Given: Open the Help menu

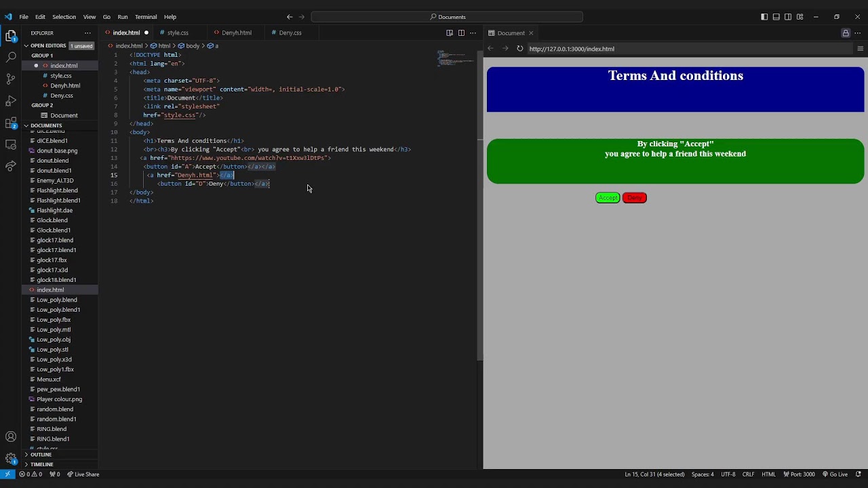Looking at the screenshot, I should 170,17.
